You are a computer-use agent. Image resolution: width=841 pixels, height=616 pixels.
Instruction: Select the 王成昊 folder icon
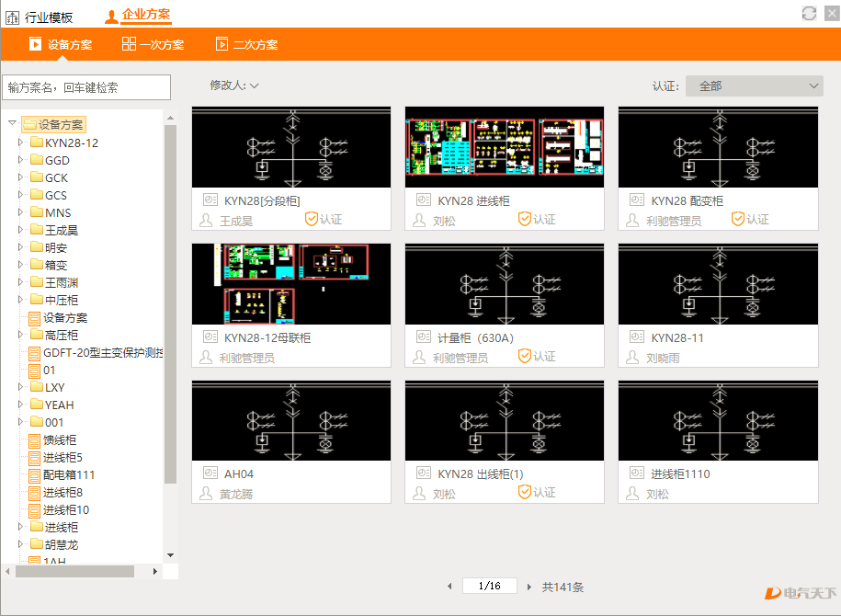point(37,230)
